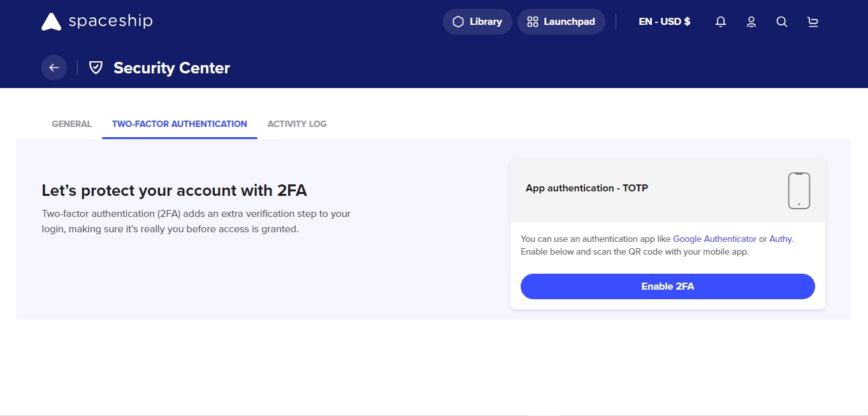
Task: Open the Activity Log tab
Action: 297,124
